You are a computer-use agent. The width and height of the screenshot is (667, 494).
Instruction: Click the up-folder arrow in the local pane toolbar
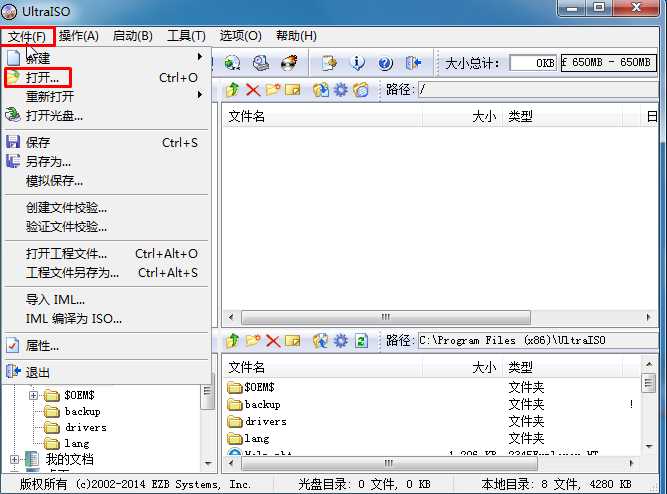pyautogui.click(x=232, y=341)
